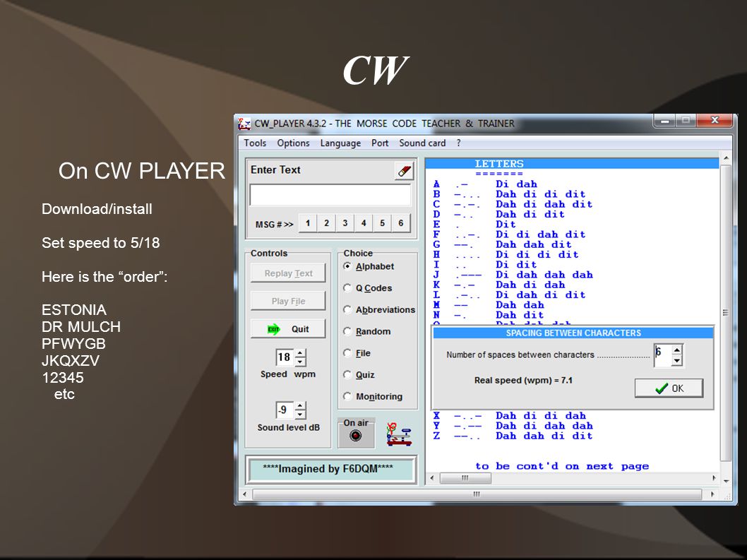747x560 pixels.
Task: Select the File choice
Action: click(357, 353)
